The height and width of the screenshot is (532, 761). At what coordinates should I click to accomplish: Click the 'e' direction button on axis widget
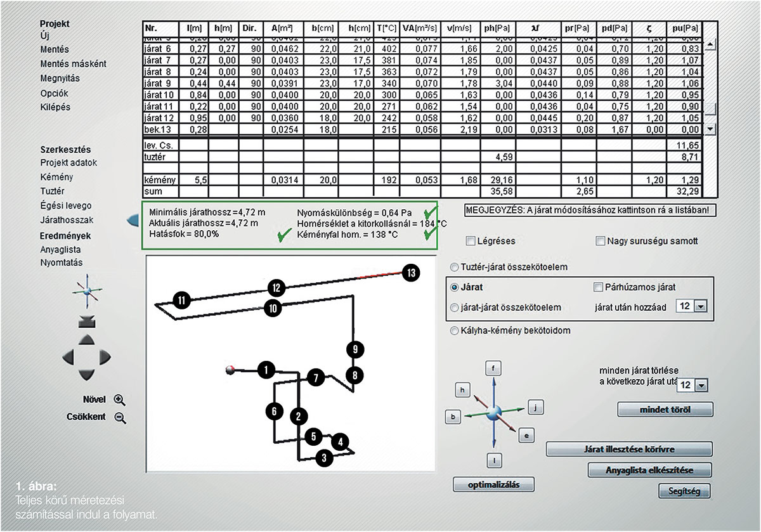click(527, 435)
